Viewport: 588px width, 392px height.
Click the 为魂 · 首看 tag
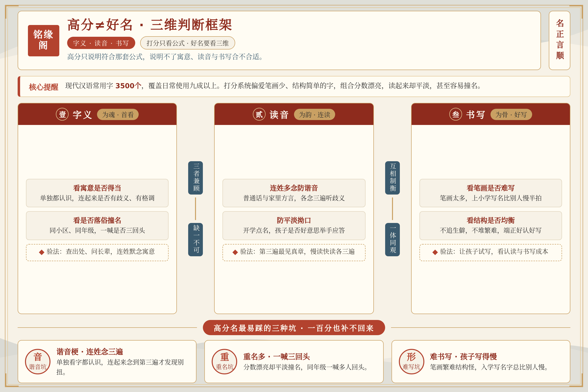118,114
